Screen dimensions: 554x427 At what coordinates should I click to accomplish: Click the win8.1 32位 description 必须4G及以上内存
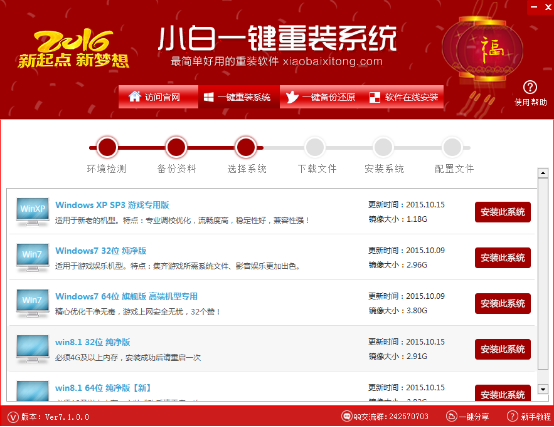[x=128, y=358]
